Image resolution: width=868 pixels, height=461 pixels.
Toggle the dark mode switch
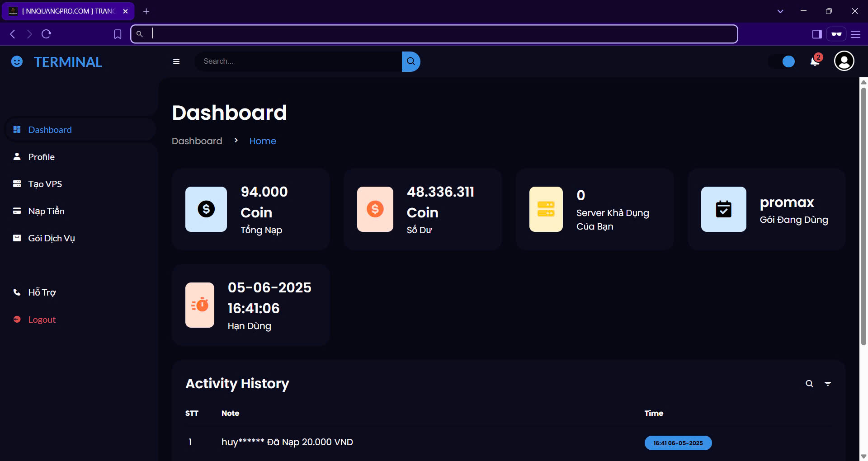(x=783, y=61)
